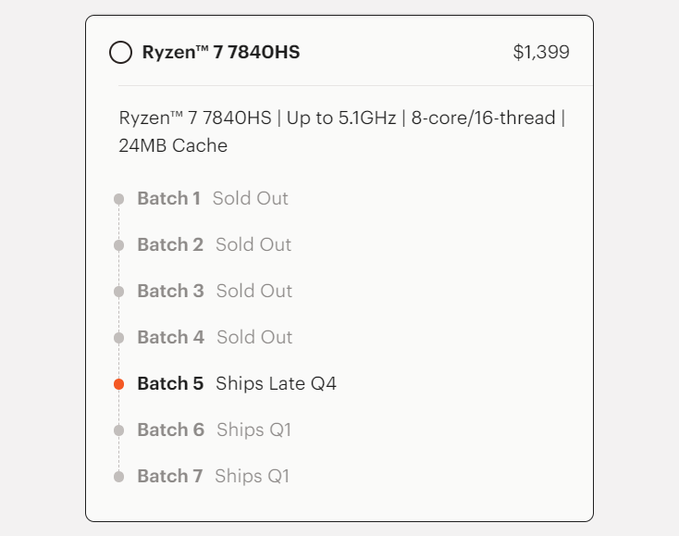The image size is (679, 536).
Task: Click the Batch 4 timeline dot
Action: tap(119, 338)
